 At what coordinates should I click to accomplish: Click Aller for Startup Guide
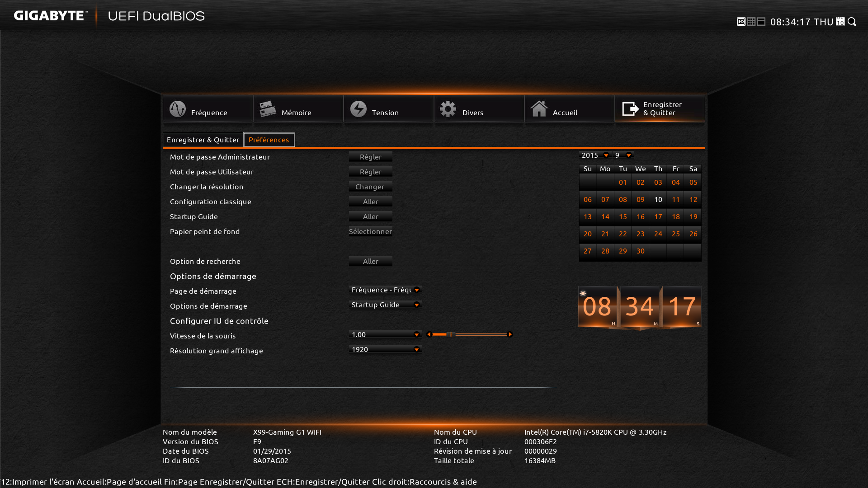pyautogui.click(x=371, y=216)
